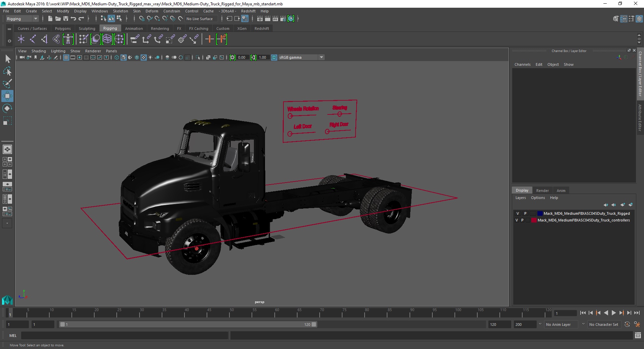Toggle playback P of Truck_controllers layer

[522, 220]
